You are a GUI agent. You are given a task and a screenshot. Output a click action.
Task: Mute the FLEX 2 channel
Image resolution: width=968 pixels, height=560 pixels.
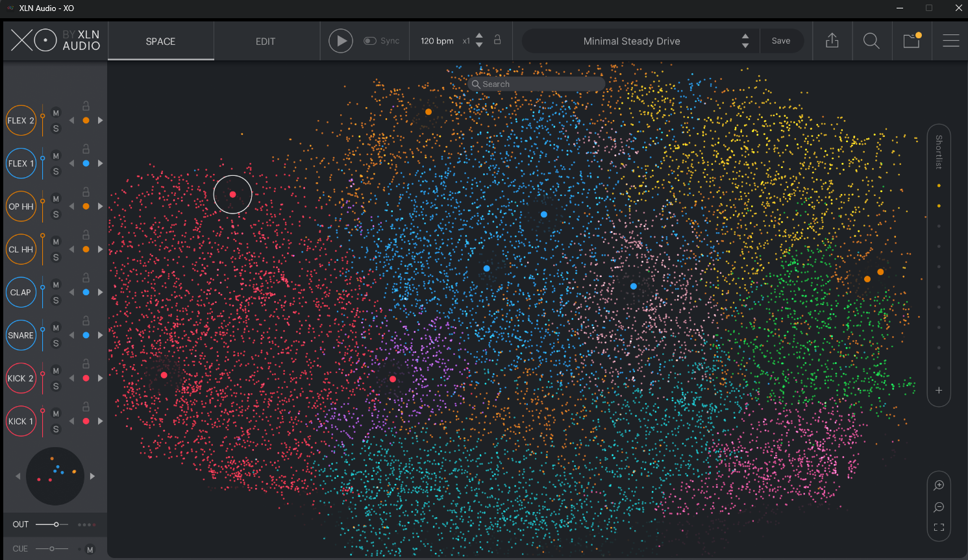point(56,113)
